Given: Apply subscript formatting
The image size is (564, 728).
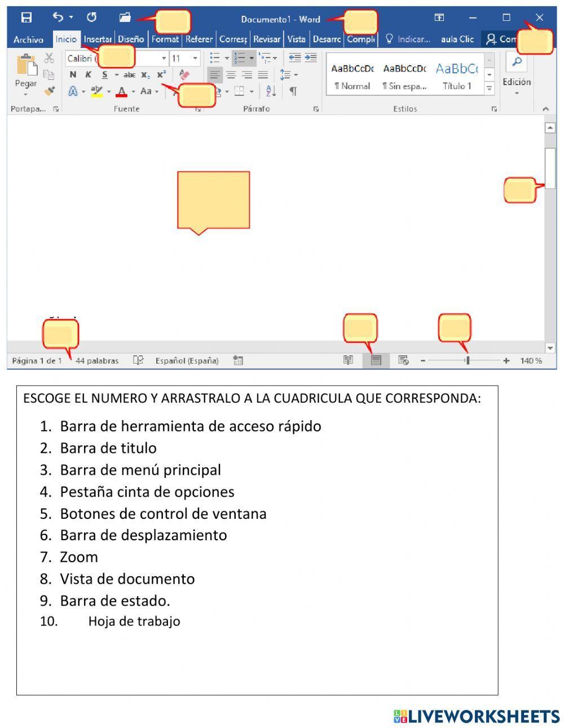Looking at the screenshot, I should click(x=144, y=75).
